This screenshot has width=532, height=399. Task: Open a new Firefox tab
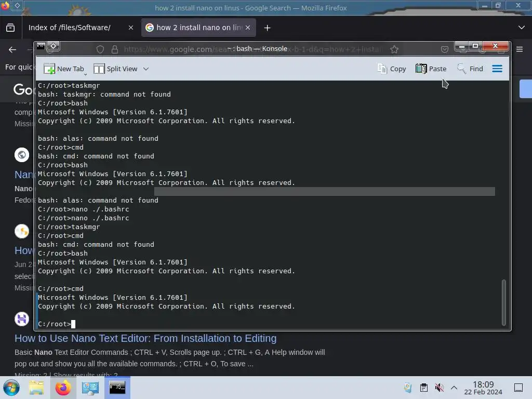pyautogui.click(x=268, y=28)
